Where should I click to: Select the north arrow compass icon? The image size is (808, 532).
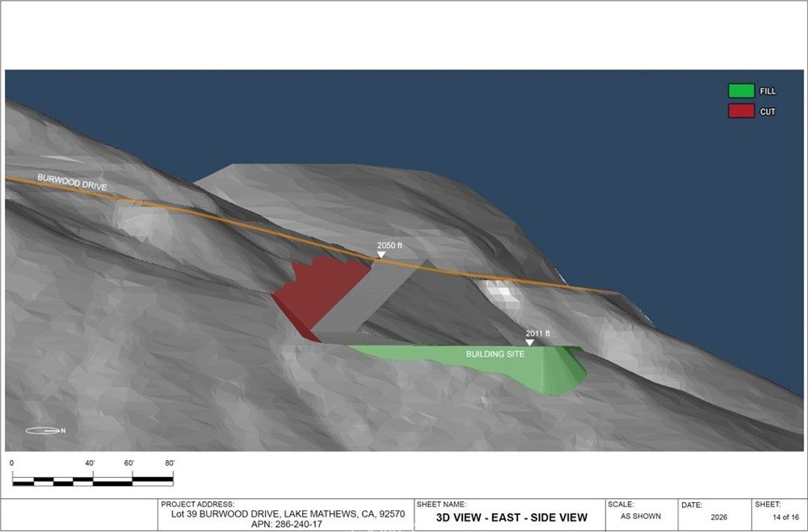(44, 430)
